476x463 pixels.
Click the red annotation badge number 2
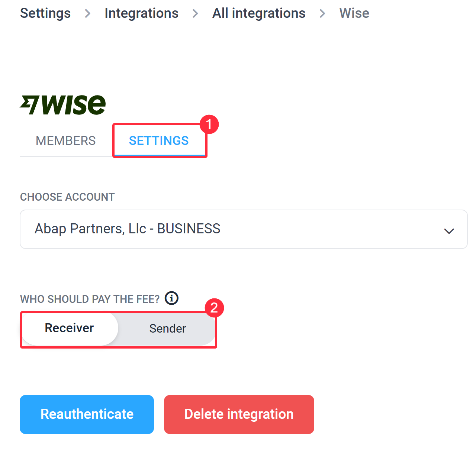(x=214, y=308)
